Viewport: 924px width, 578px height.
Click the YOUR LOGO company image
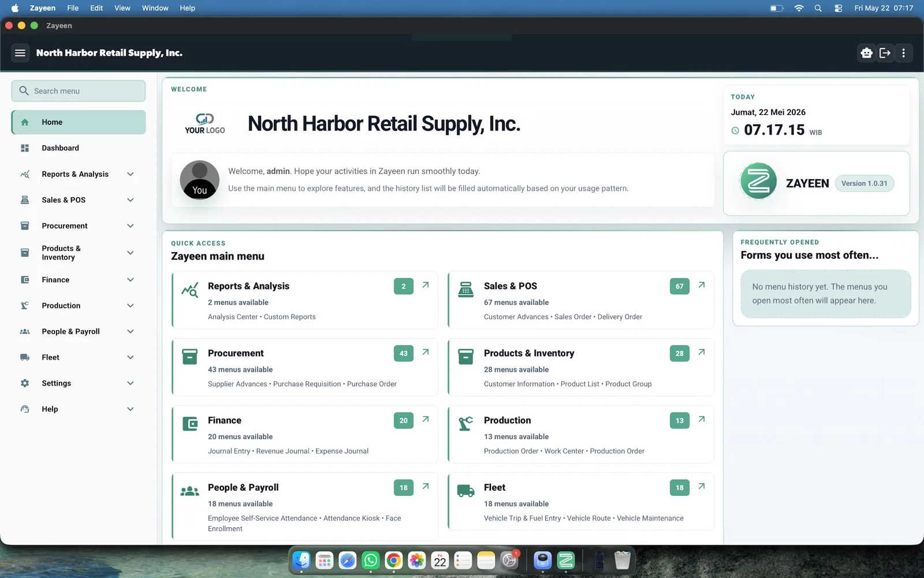pyautogui.click(x=205, y=124)
